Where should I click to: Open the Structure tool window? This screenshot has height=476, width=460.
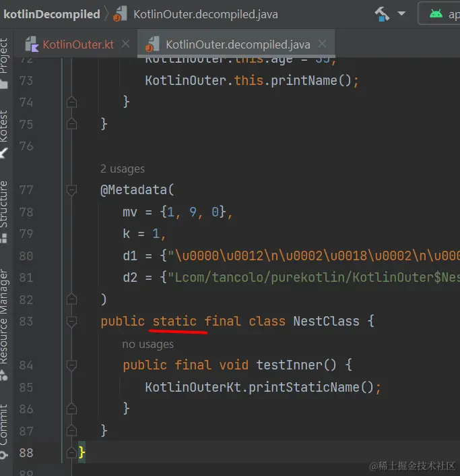pyautogui.click(x=3, y=204)
